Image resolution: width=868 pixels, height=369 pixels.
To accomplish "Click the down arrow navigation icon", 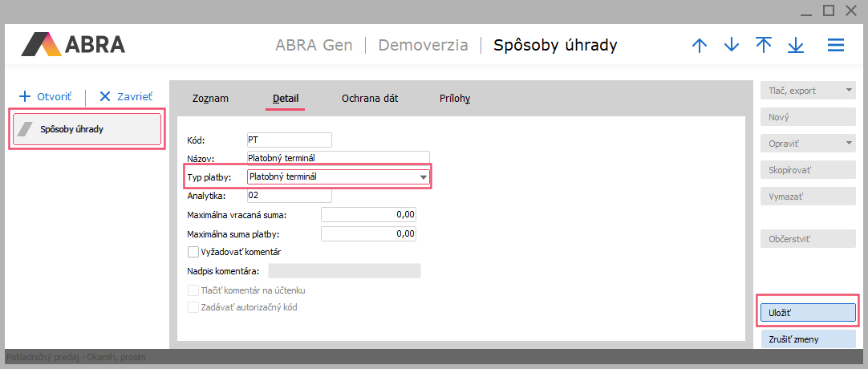I will click(x=732, y=46).
